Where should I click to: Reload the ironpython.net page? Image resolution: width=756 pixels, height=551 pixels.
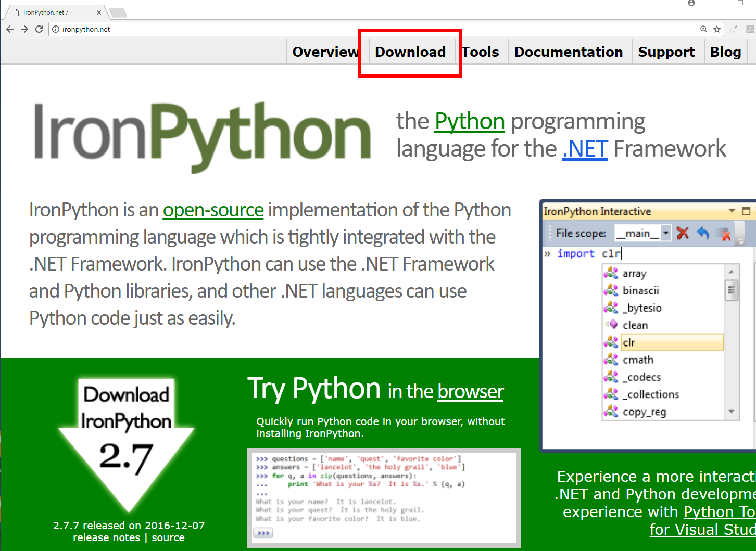39,29
